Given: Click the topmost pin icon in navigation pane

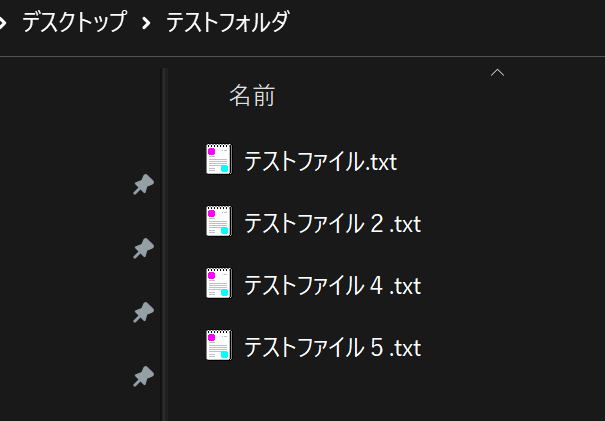Looking at the screenshot, I should click(144, 184).
